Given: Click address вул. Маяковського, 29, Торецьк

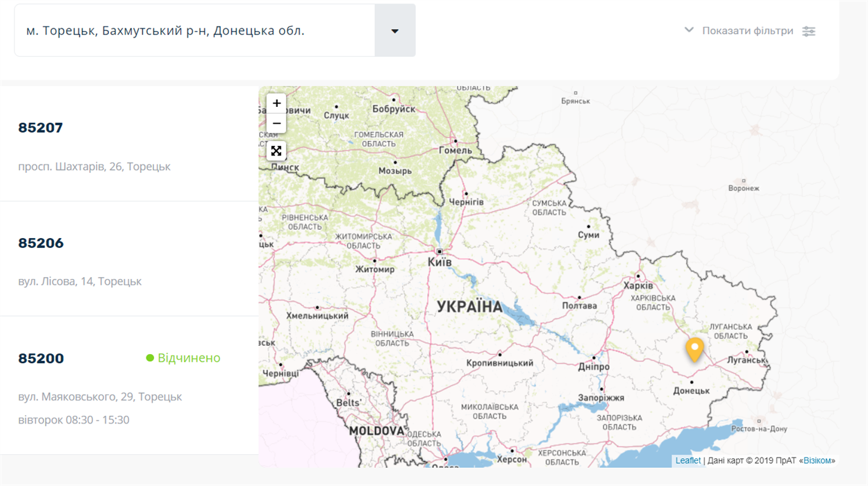Looking at the screenshot, I should click(100, 396).
